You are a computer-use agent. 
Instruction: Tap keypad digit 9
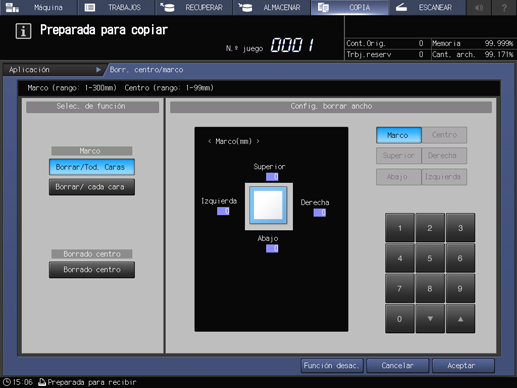pos(460,289)
